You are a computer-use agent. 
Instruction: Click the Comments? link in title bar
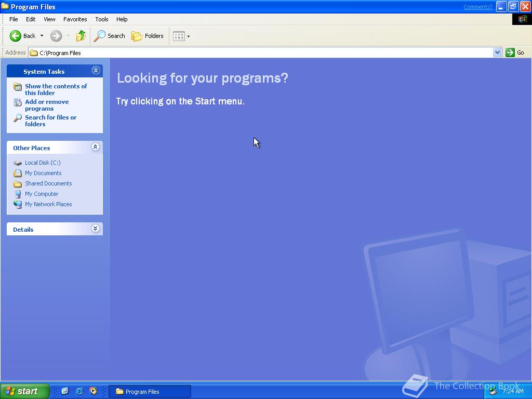tap(478, 7)
